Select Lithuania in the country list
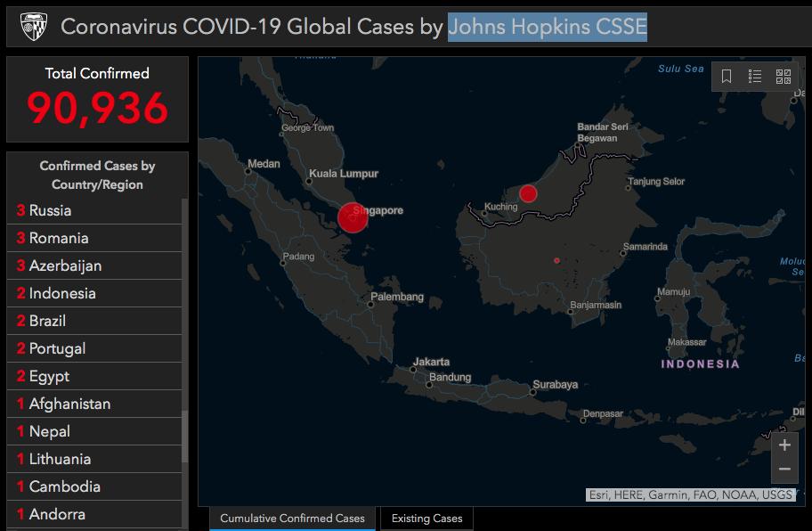812x531 pixels. click(x=94, y=459)
